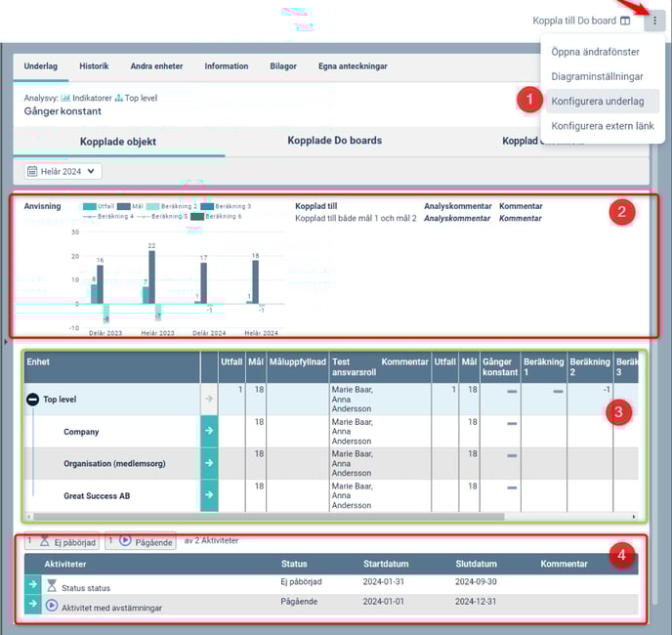
Task: Click the grey arrow on Top level row
Action: 210,400
